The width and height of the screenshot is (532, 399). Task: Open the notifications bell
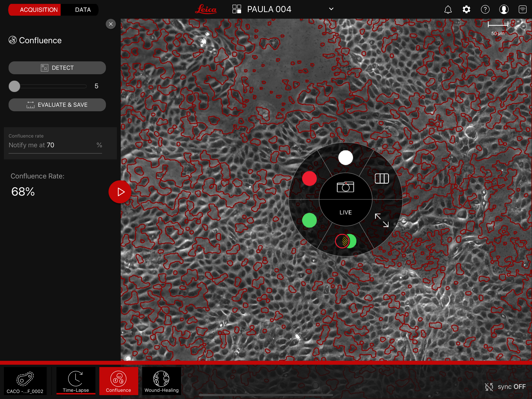coord(448,10)
